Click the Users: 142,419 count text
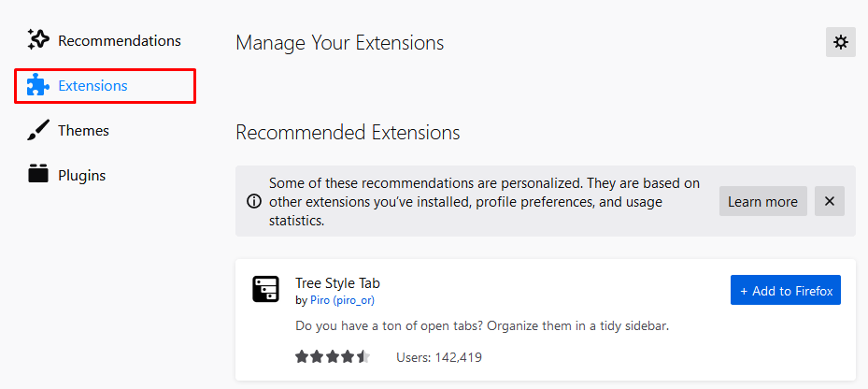This screenshot has height=389, width=868. pos(438,357)
